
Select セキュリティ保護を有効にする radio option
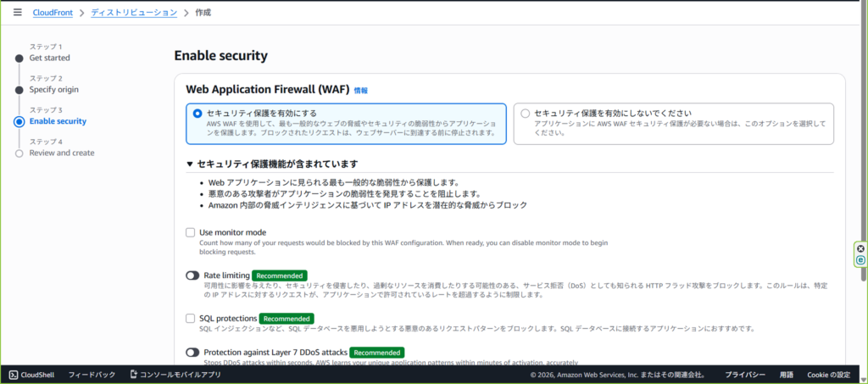(198, 113)
